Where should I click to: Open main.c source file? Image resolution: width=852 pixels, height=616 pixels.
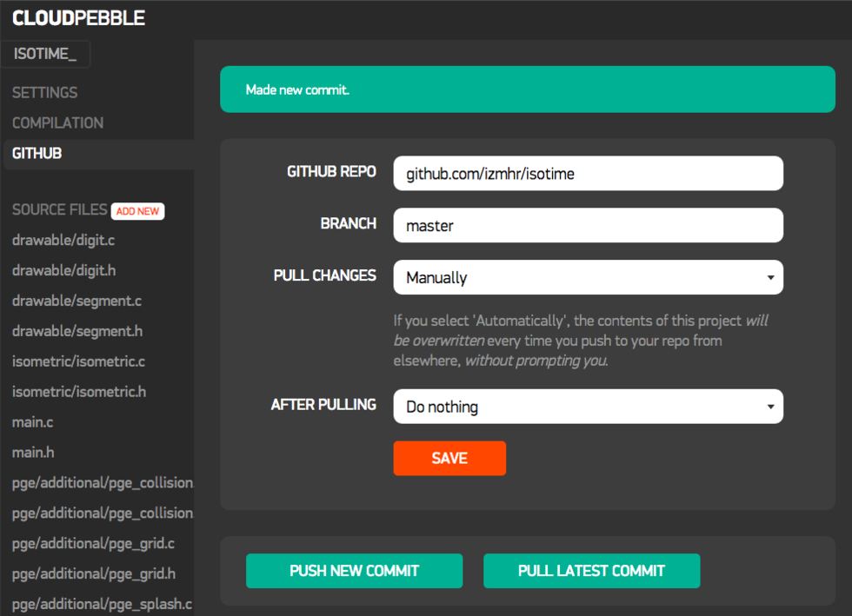coord(33,422)
